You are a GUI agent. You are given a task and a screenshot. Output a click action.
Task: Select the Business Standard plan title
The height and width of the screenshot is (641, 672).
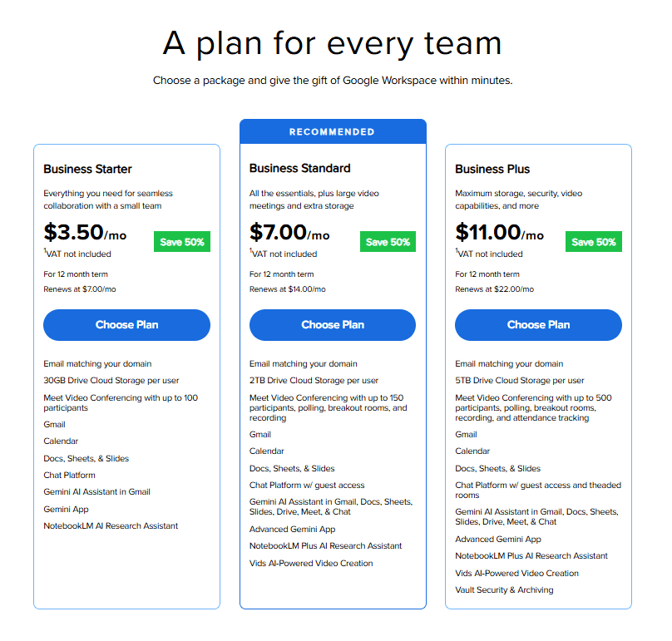click(x=298, y=168)
